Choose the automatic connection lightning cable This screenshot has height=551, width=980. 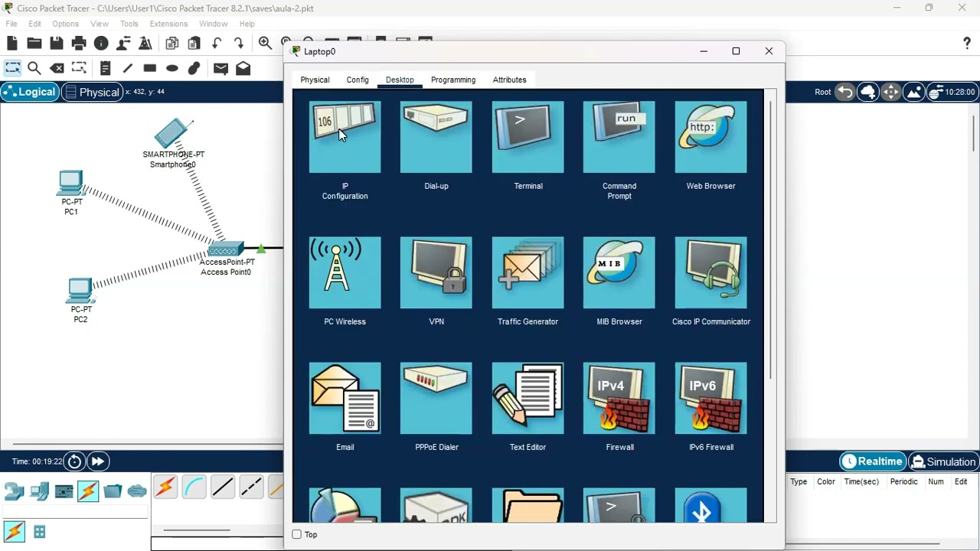pyautogui.click(x=165, y=487)
